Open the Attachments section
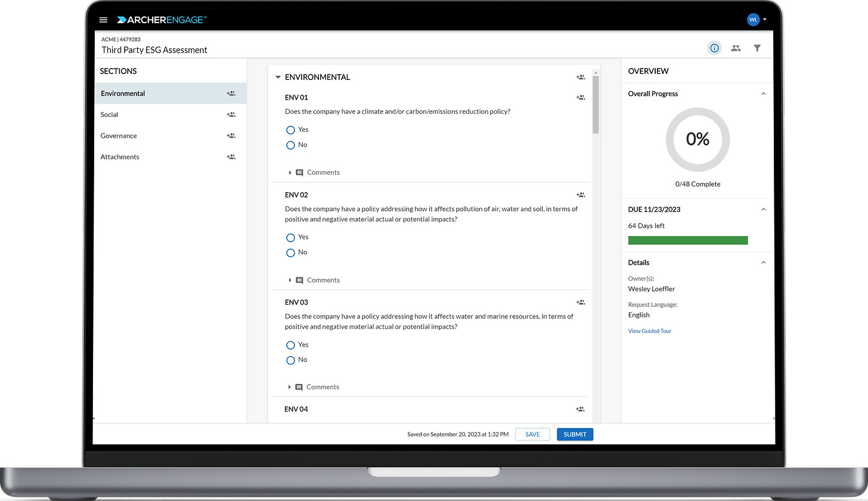The width and height of the screenshot is (868, 501). click(x=170, y=157)
